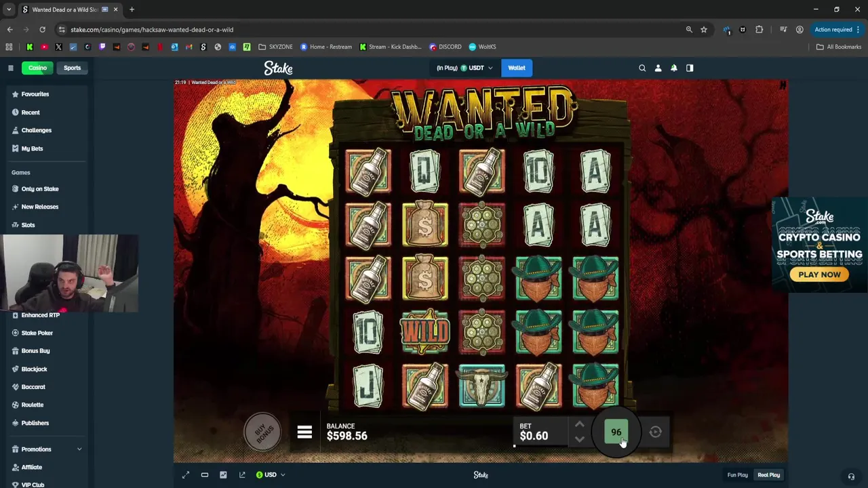Open Stake site search
Viewport: 868px width, 488px height.
click(642, 68)
